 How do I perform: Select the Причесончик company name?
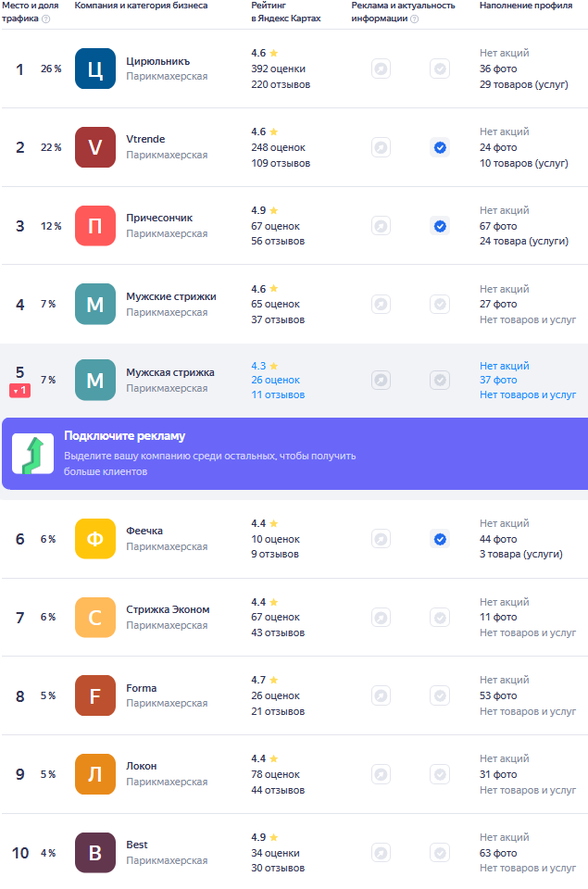point(159,218)
